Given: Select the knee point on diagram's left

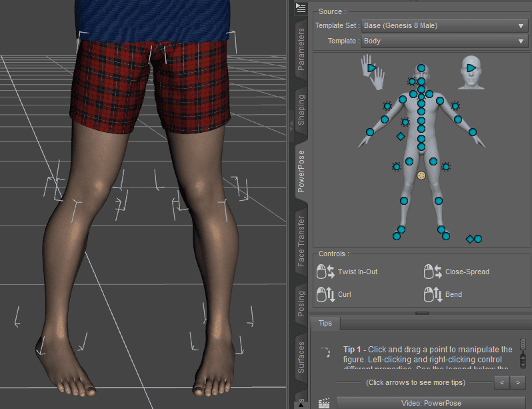Looking at the screenshot, I should pos(404,201).
